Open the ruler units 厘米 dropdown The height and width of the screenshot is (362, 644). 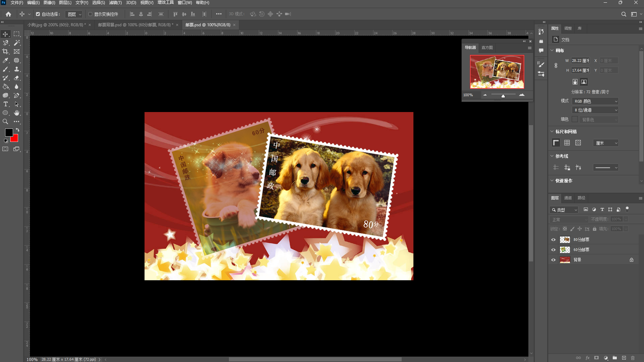pyautogui.click(x=606, y=143)
